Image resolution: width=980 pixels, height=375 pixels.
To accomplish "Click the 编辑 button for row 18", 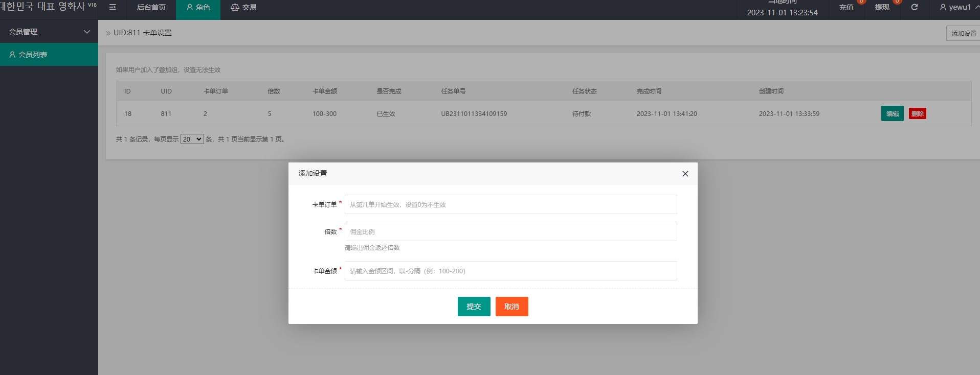I will [x=892, y=113].
